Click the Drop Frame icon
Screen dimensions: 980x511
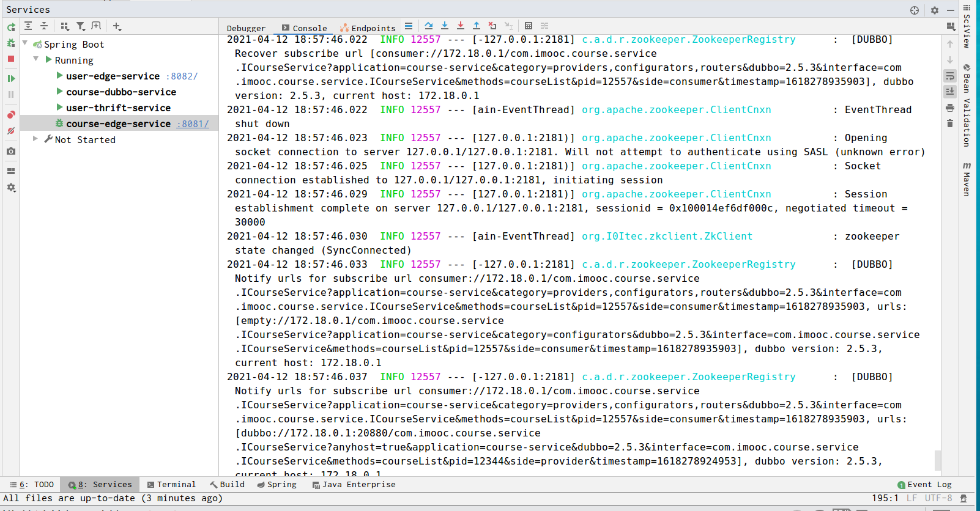point(492,26)
